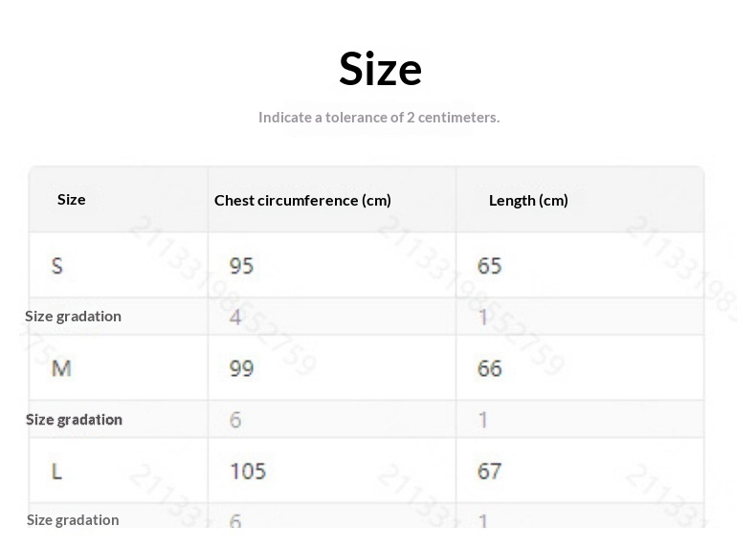Select the S size row label

click(x=57, y=265)
